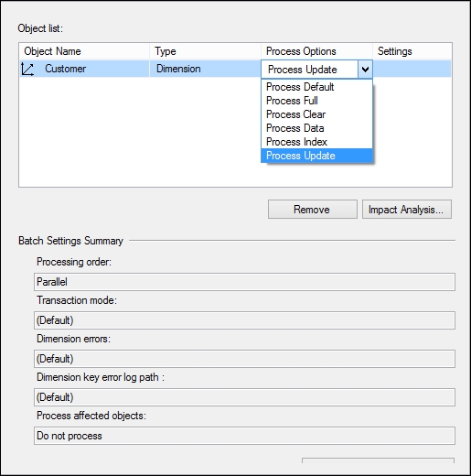
Task: Click the Dimension key error log path field
Action: click(x=244, y=397)
